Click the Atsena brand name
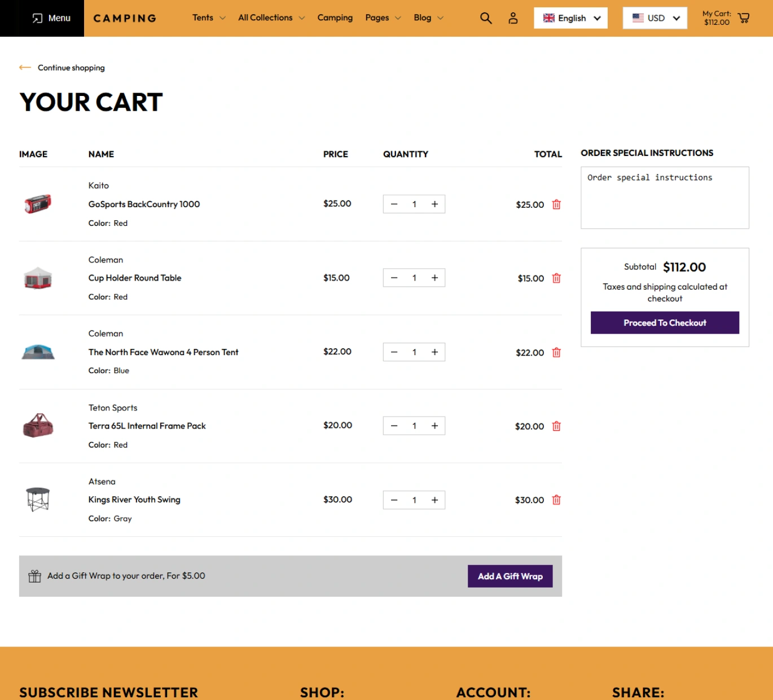The height and width of the screenshot is (700, 773). point(102,482)
